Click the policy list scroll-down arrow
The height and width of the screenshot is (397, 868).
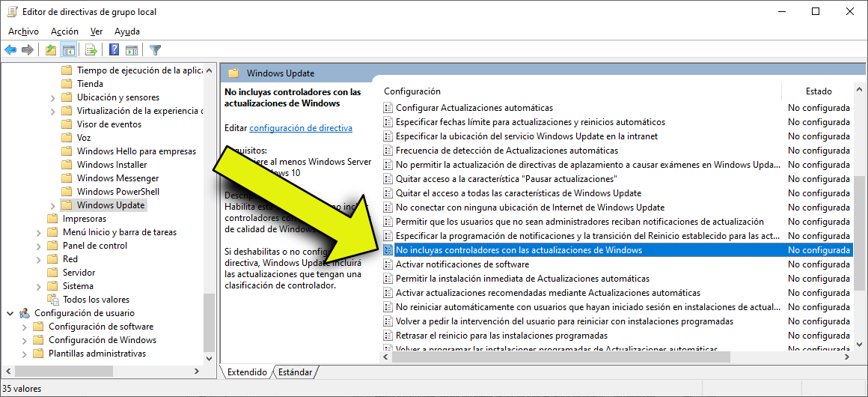858,345
